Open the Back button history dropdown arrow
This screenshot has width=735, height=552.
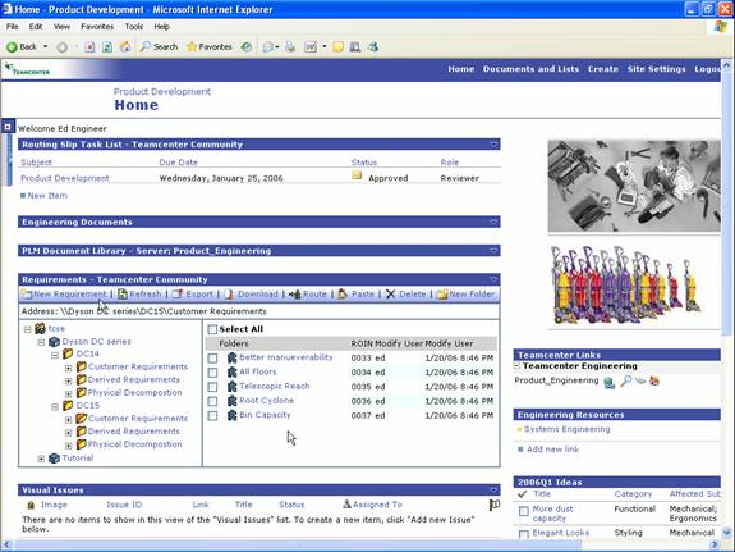[x=45, y=47]
